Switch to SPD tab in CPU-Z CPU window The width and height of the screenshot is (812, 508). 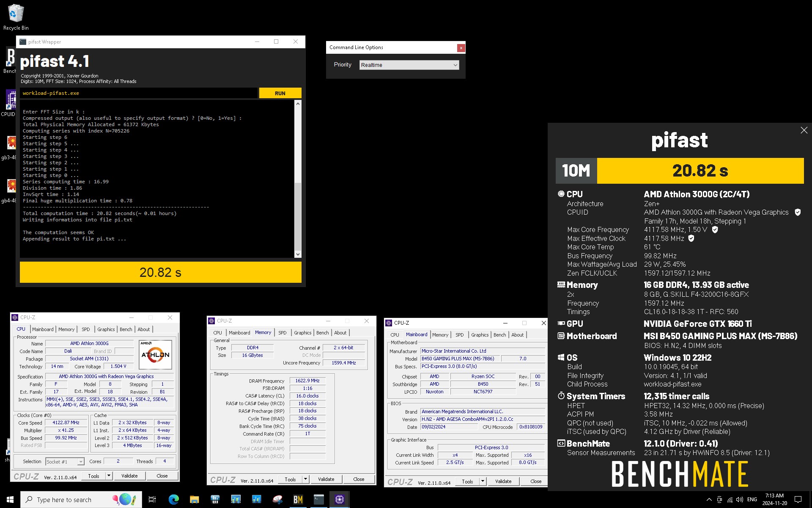(86, 329)
